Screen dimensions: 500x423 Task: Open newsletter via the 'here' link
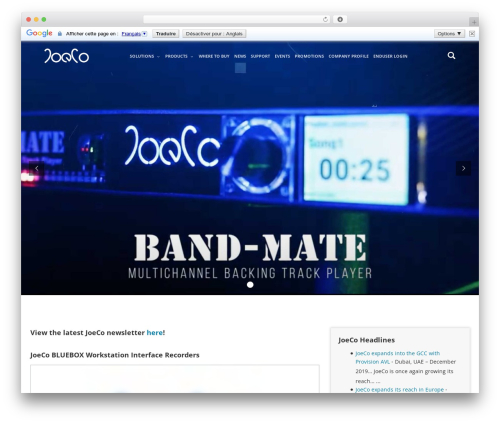155,332
